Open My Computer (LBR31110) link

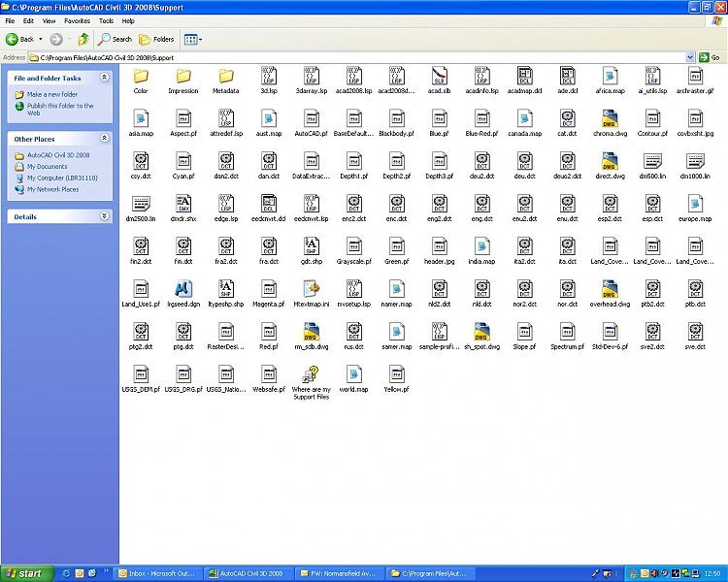coord(62,178)
